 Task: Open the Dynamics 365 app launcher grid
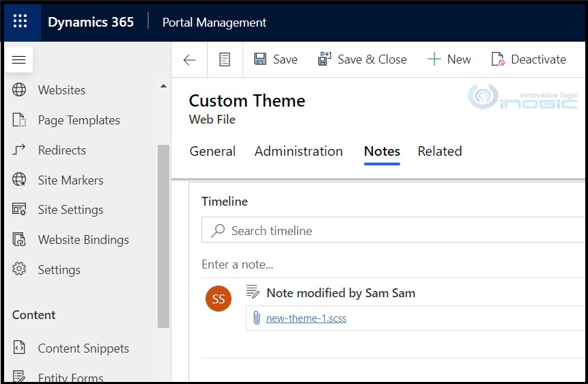click(x=20, y=21)
